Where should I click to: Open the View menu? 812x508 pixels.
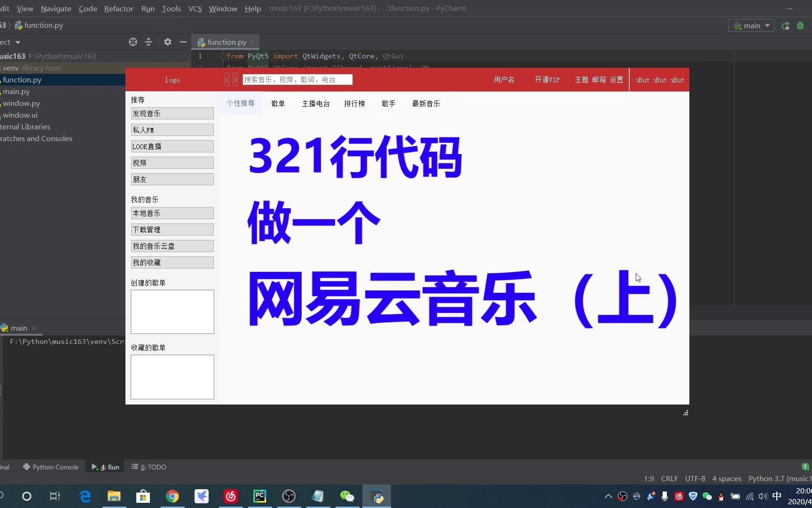click(25, 8)
